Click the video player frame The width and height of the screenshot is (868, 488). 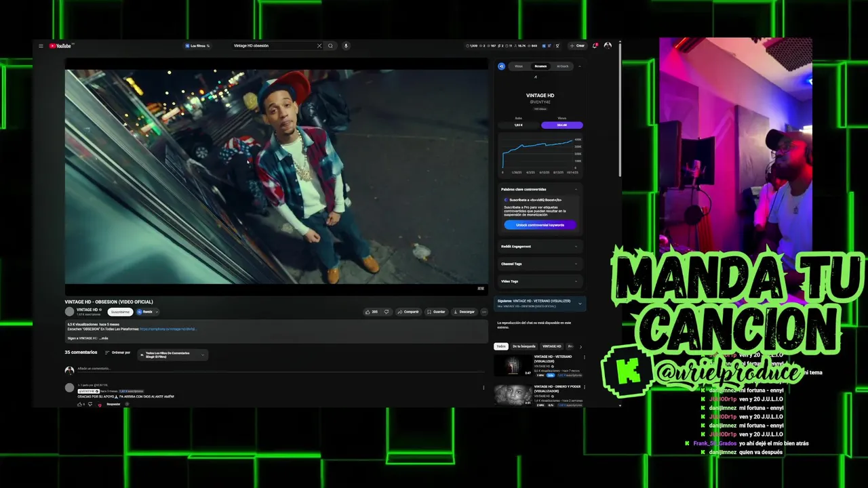[277, 176]
